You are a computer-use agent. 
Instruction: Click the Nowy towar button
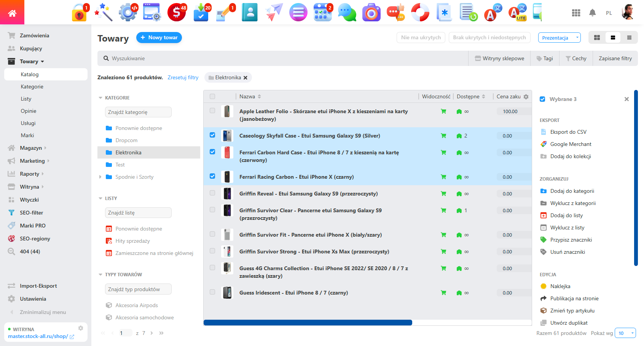(159, 37)
